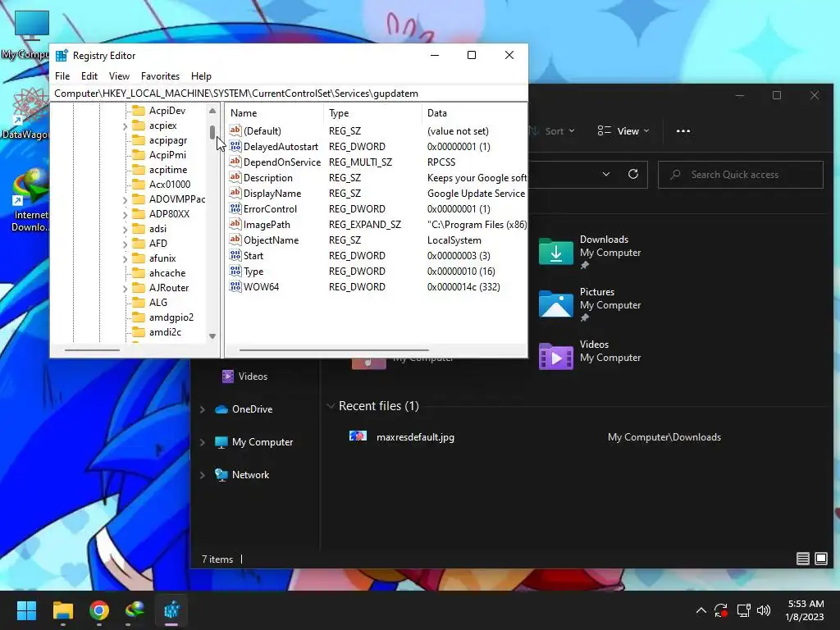Open the Downloads folder in File Explorer
Image resolution: width=840 pixels, height=630 pixels.
coord(589,252)
